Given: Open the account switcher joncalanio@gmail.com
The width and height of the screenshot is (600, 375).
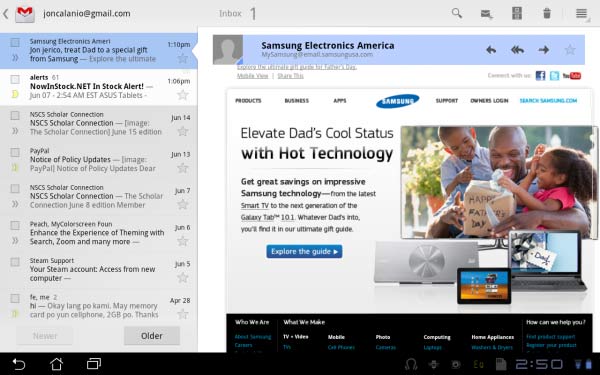Looking at the screenshot, I should [87, 14].
